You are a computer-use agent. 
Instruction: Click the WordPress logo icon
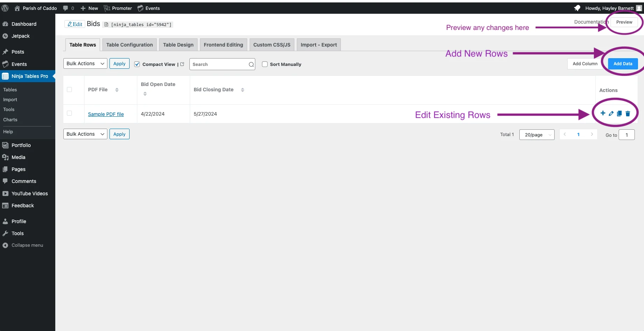(x=5, y=8)
